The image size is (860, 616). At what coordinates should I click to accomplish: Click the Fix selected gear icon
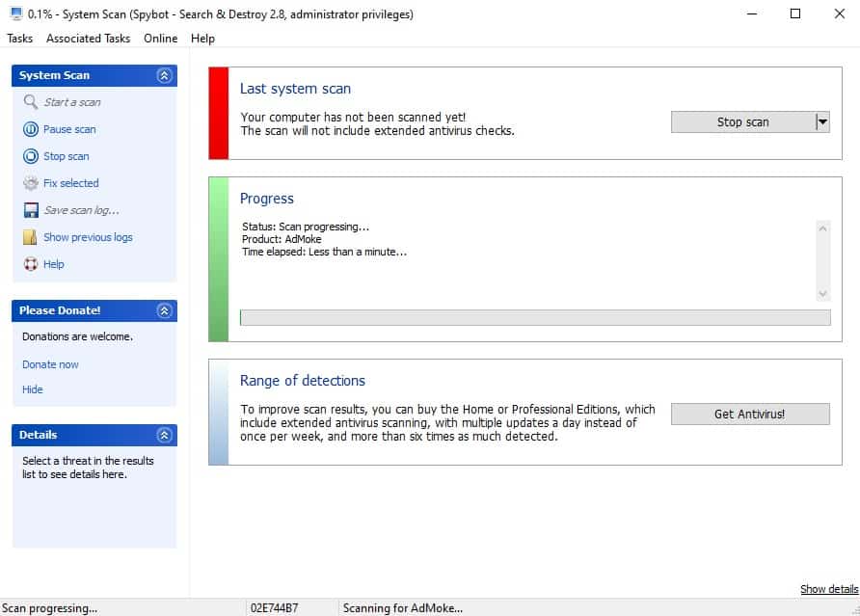click(x=31, y=183)
